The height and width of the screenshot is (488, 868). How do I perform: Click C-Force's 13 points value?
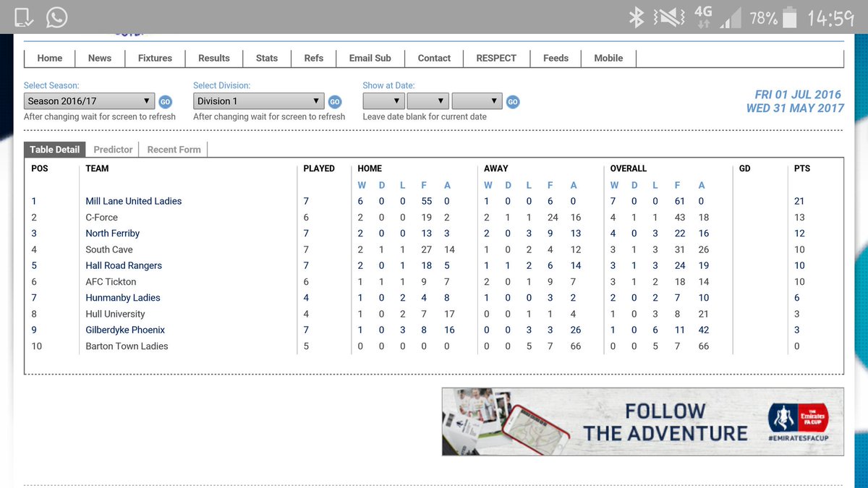click(x=799, y=217)
